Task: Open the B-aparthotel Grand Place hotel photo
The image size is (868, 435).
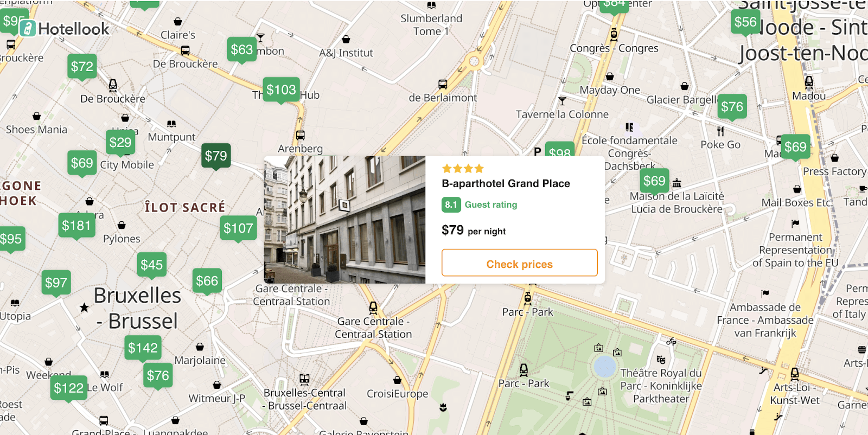Action: pyautogui.click(x=344, y=220)
